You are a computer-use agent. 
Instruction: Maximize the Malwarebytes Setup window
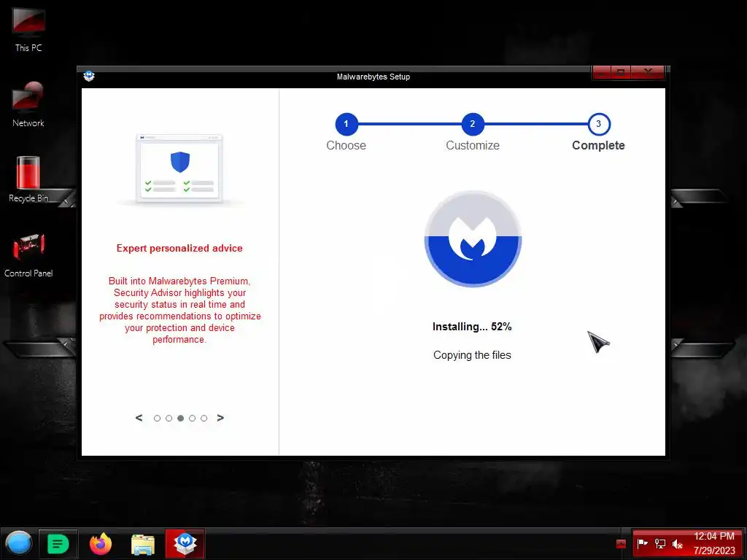tap(621, 72)
